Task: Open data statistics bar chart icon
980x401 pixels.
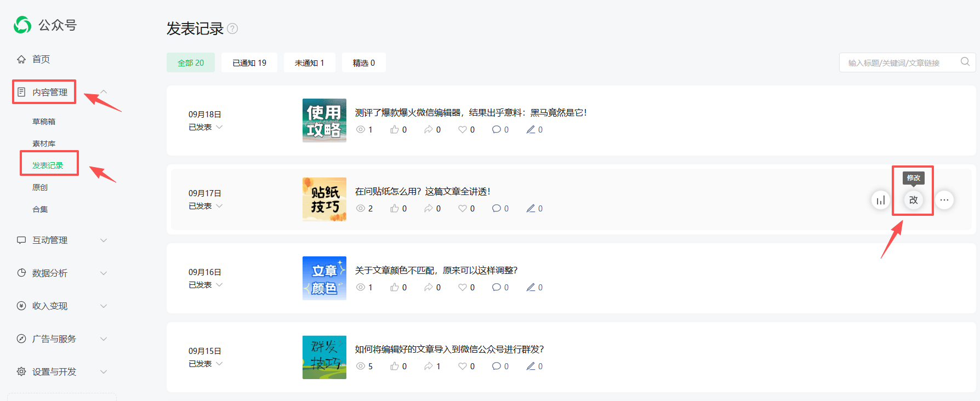Action: (x=881, y=200)
